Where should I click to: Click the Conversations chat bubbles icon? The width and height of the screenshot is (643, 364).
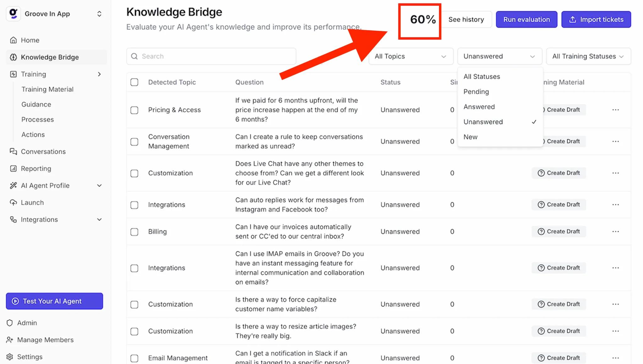(x=13, y=152)
